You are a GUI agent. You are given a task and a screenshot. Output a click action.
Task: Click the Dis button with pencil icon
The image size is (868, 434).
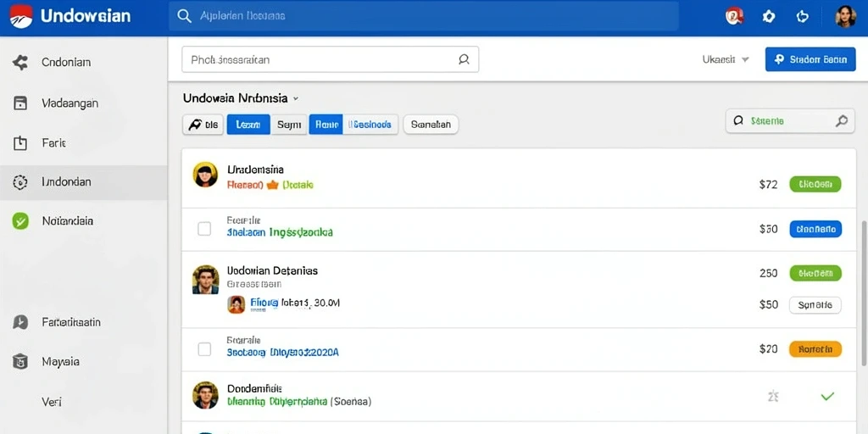coord(203,125)
